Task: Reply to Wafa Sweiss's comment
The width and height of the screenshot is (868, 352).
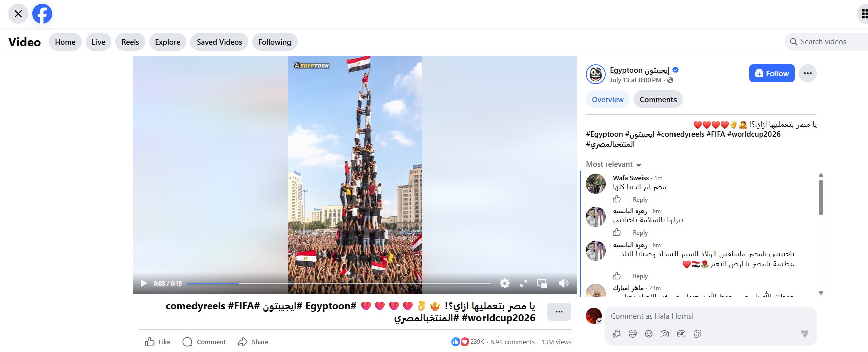Action: click(x=640, y=200)
